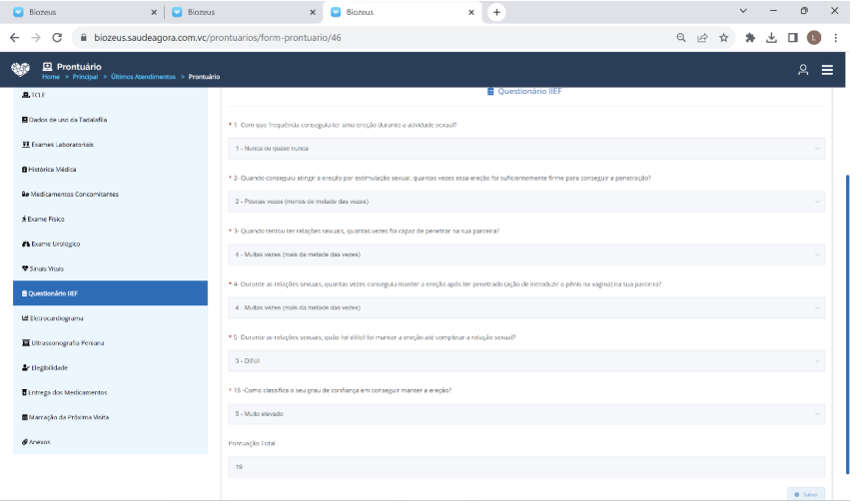The image size is (857, 504).
Task: Click the browser downloads icon
Action: [x=771, y=37]
